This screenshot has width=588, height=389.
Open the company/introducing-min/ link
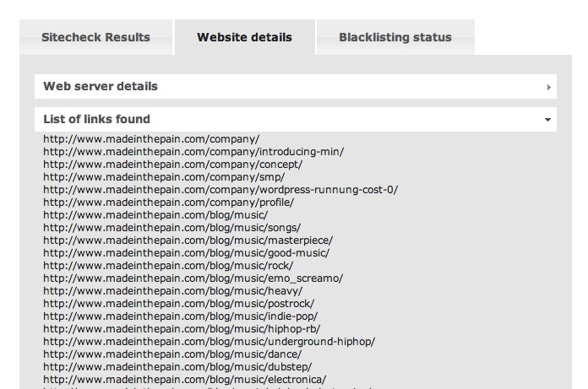(193, 152)
